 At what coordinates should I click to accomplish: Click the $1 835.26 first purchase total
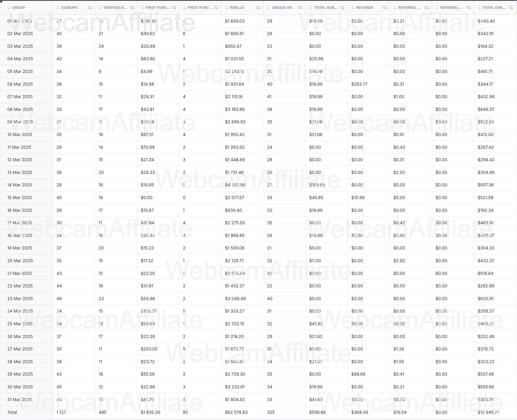(151, 412)
